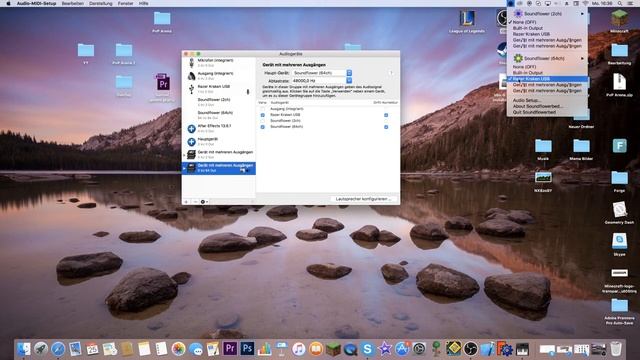The image size is (640, 360).
Task: Select Mikrofon (integriert) in device list
Action: click(219, 62)
